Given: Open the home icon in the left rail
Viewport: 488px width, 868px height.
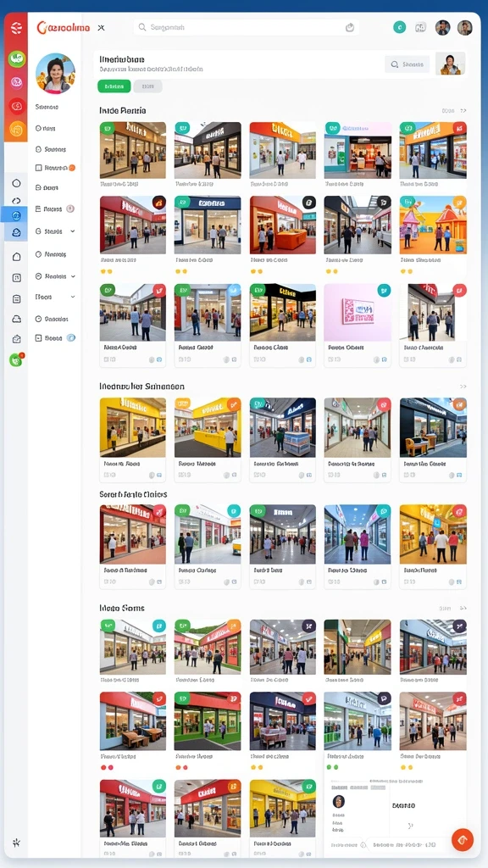Looking at the screenshot, I should [x=17, y=257].
